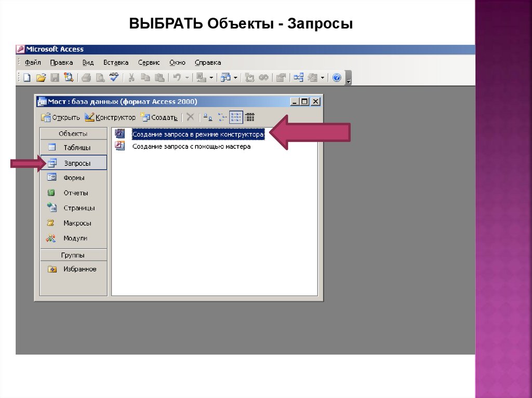Image resolution: width=532 pixels, height=398 pixels.
Task: Click the Open folder icon in toolbar
Action: point(41,78)
